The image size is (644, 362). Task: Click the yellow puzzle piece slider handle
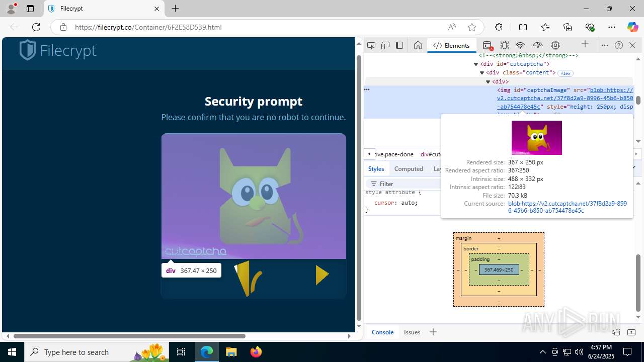pos(248,278)
